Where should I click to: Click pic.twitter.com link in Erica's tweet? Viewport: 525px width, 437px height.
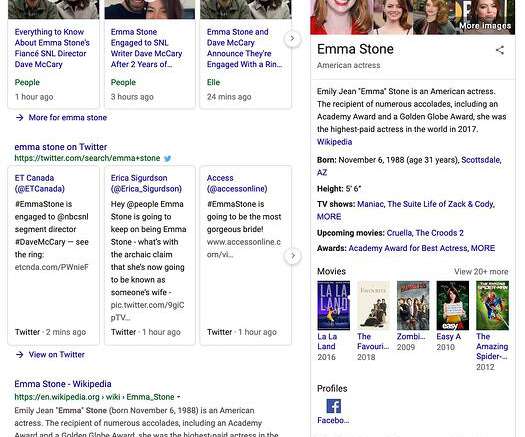click(x=147, y=311)
